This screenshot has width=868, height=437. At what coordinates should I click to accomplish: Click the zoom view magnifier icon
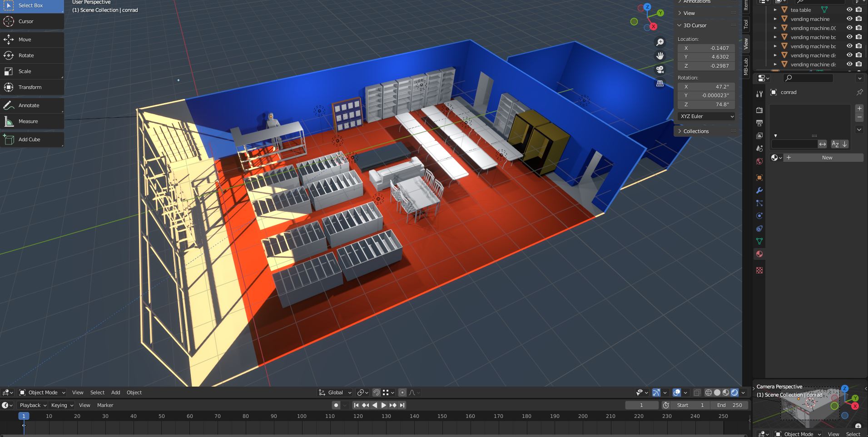click(660, 42)
